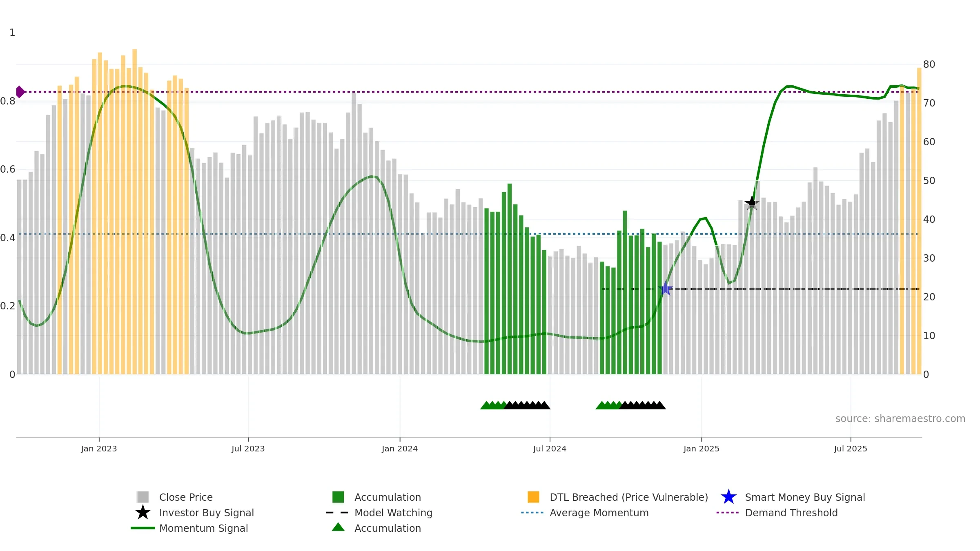The height and width of the screenshot is (551, 980).
Task: Click the right axis value 50
Action: click(929, 180)
